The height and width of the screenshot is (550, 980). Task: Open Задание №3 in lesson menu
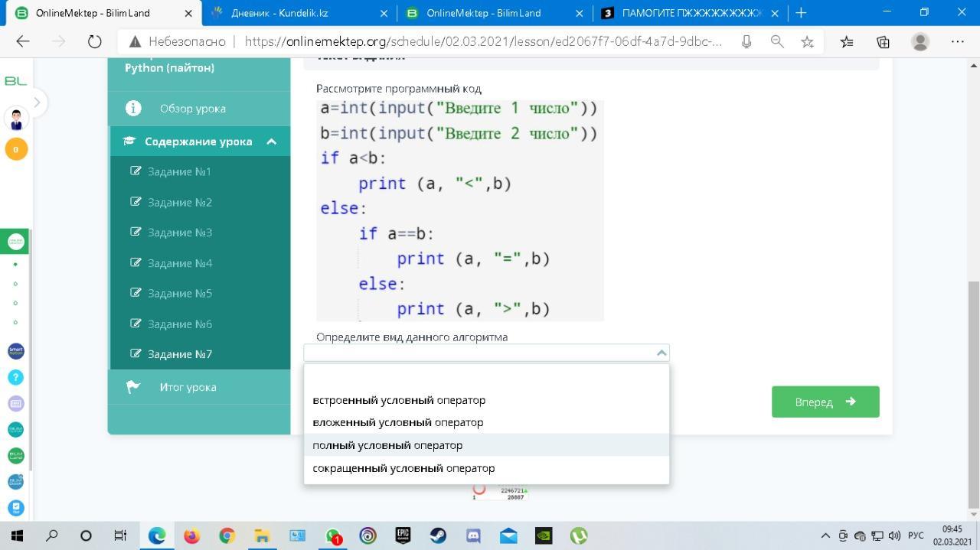tap(179, 233)
